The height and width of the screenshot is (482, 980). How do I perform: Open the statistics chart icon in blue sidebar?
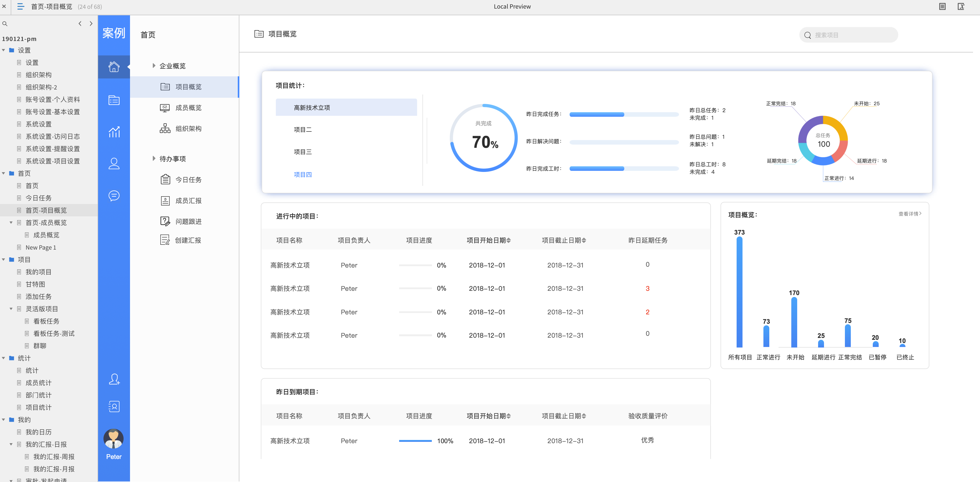click(114, 132)
